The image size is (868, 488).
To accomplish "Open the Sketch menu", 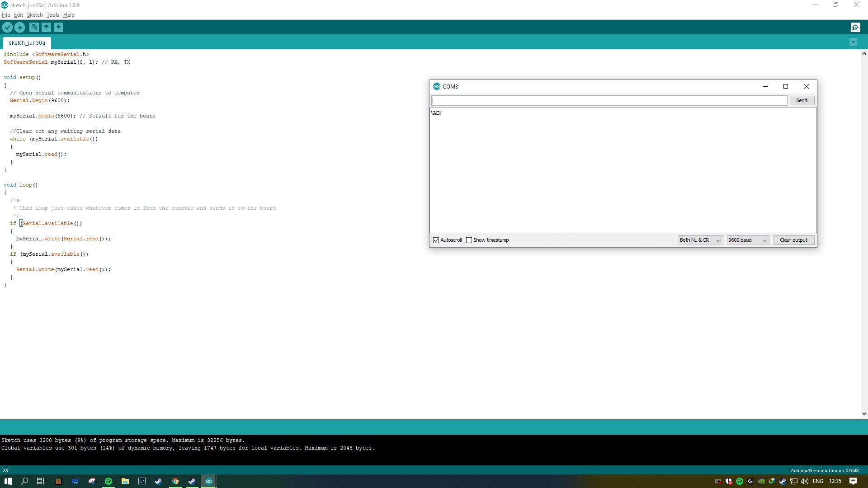I will tap(35, 15).
